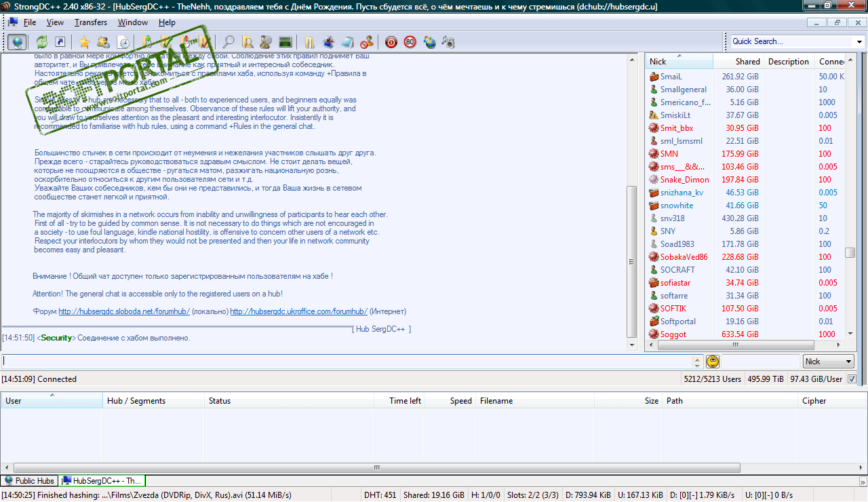Click the red Shutdown power icon

click(x=391, y=42)
